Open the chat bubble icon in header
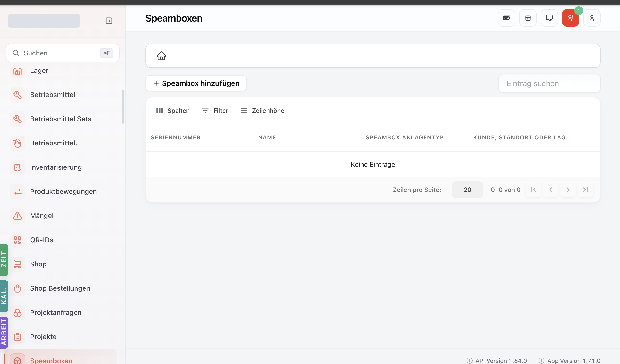 (549, 18)
